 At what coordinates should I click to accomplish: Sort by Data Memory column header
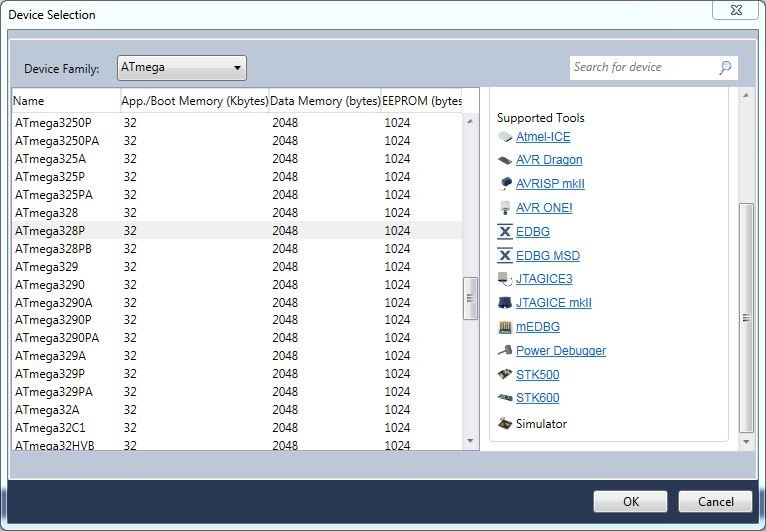click(325, 101)
